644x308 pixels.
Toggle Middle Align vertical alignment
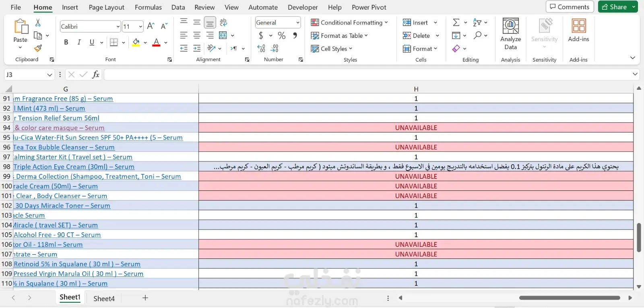tap(197, 22)
